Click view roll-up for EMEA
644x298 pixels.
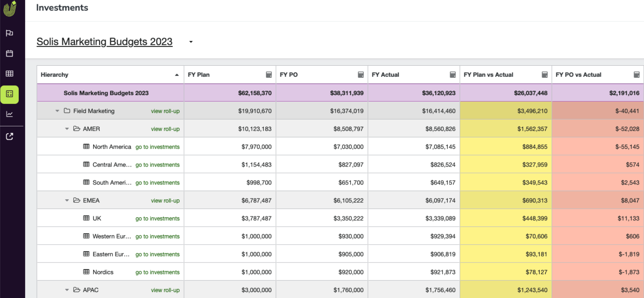(165, 201)
